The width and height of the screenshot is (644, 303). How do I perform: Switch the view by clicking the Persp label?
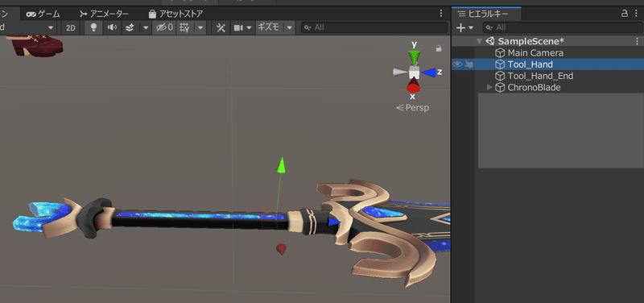click(412, 108)
